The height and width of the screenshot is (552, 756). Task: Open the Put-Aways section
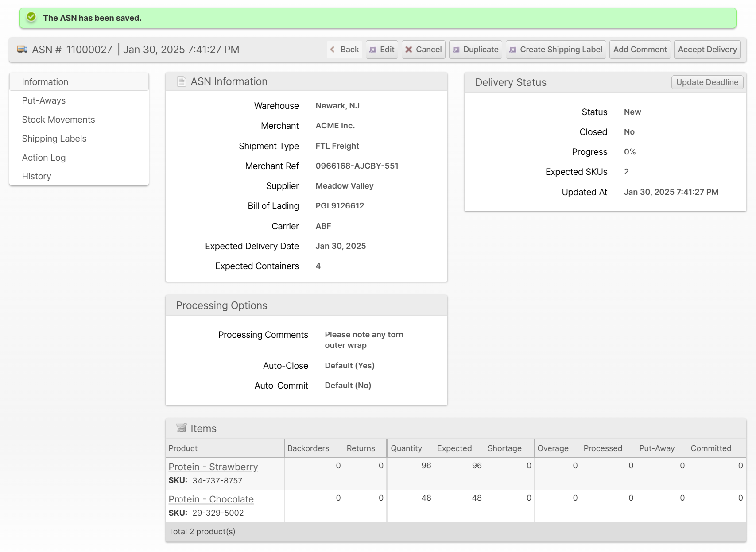(44, 100)
